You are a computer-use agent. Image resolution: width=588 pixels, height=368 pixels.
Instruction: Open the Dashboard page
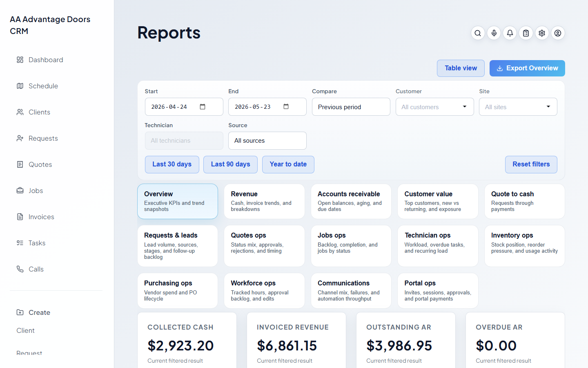click(x=46, y=60)
